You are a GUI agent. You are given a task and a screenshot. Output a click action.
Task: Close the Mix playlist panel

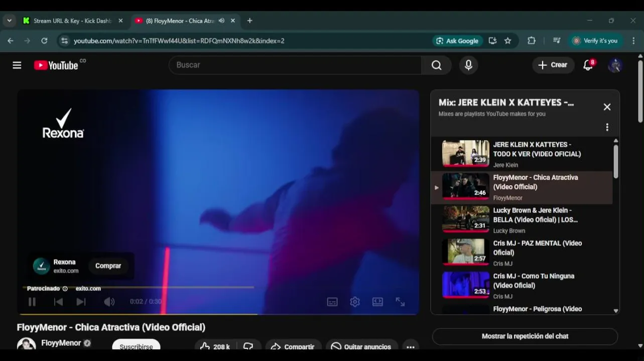click(x=607, y=107)
